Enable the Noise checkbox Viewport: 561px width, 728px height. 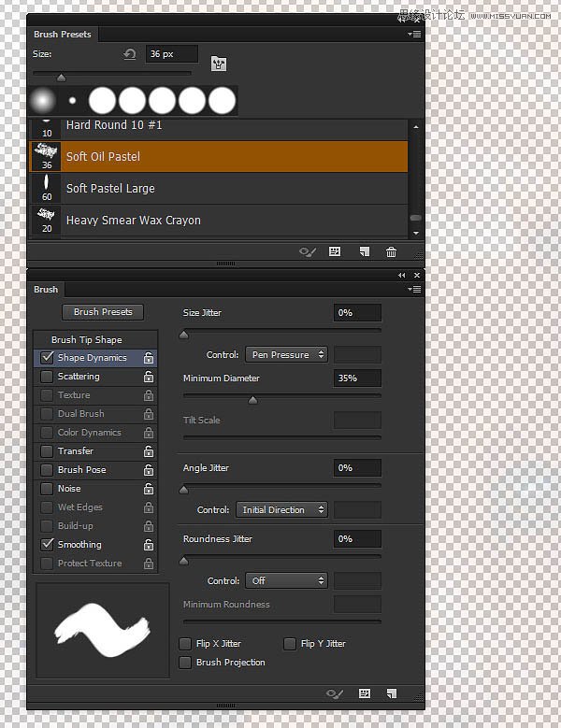pos(47,489)
